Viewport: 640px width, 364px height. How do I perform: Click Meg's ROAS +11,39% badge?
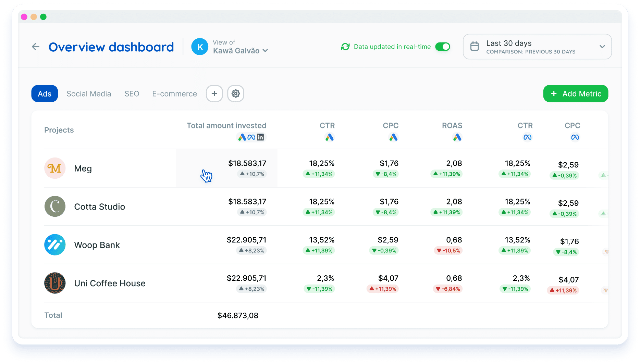tap(446, 174)
